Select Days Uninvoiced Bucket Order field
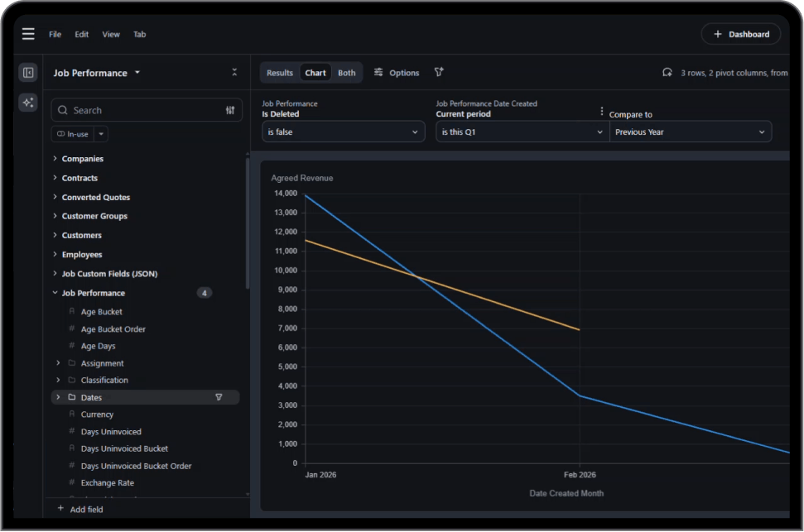This screenshot has height=532, width=804. [x=136, y=466]
